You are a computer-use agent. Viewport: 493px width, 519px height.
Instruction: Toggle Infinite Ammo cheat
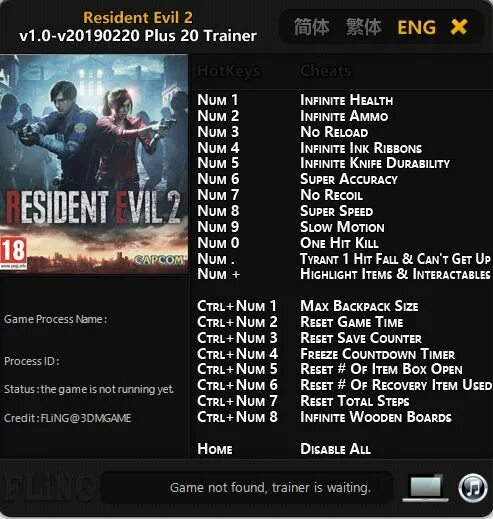344,116
